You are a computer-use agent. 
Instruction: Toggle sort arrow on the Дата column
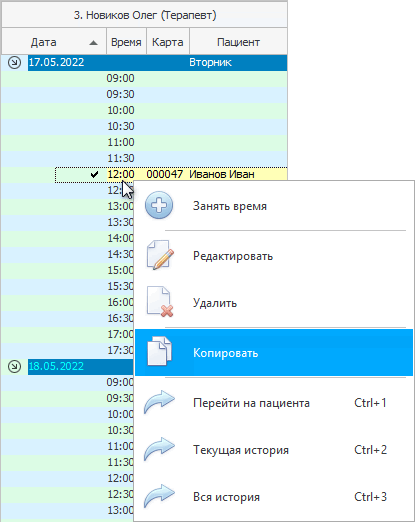pyautogui.click(x=94, y=43)
